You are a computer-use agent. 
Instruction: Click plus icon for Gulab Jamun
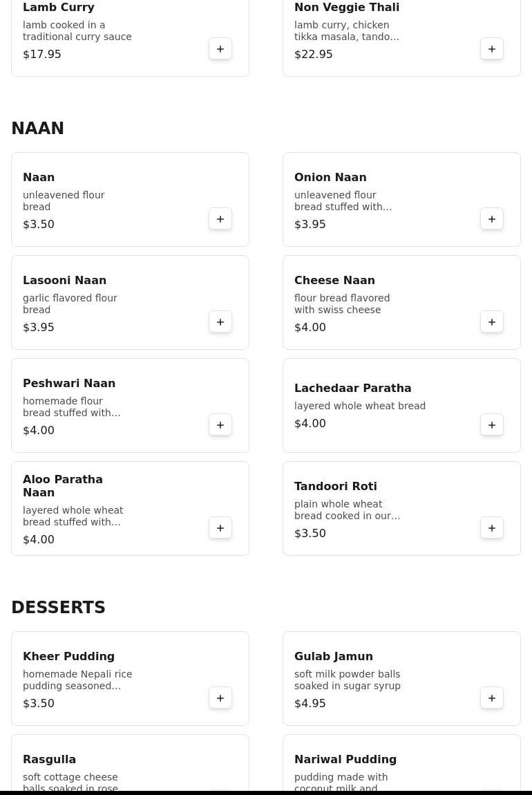point(491,698)
